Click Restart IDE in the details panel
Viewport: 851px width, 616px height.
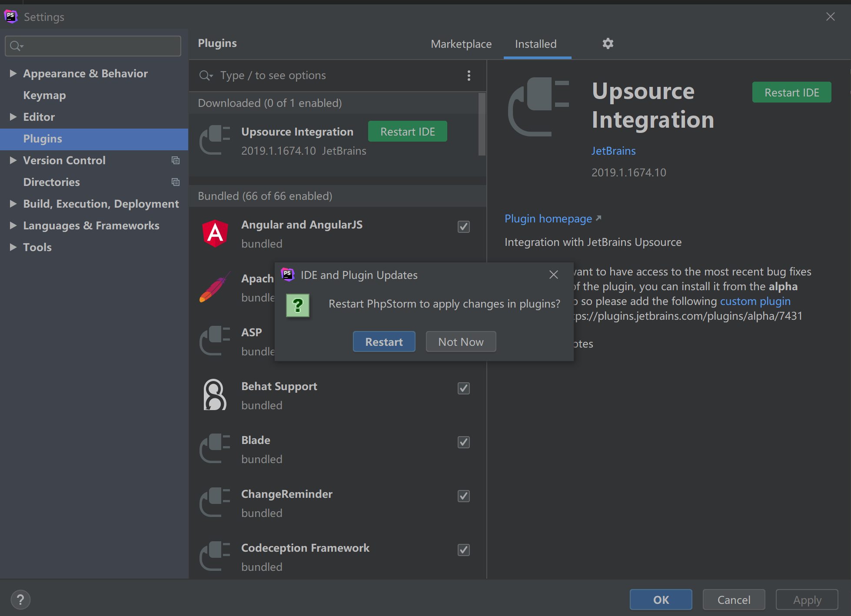click(x=791, y=93)
